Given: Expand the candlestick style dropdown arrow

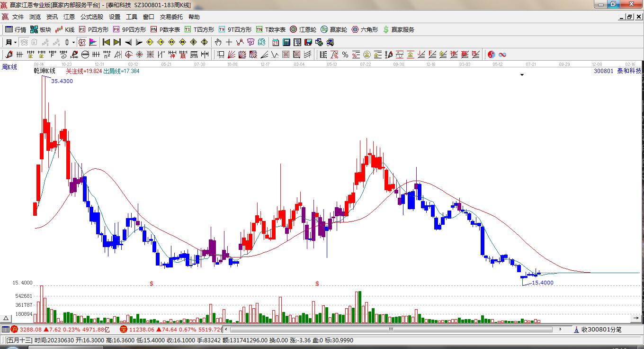Looking at the screenshot, I should pos(73,42).
